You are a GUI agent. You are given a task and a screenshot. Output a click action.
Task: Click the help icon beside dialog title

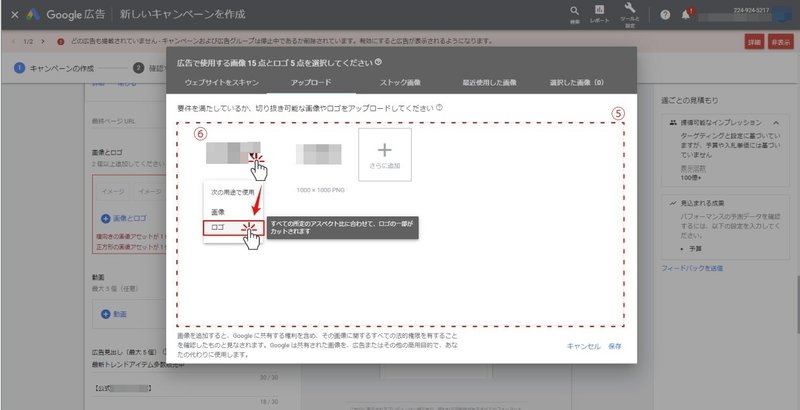coord(378,62)
